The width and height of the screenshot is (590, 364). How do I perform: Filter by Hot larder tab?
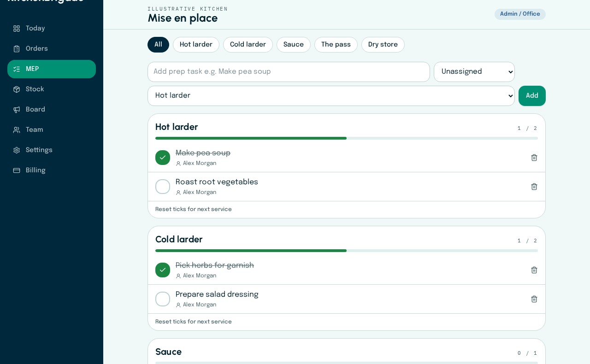(196, 45)
